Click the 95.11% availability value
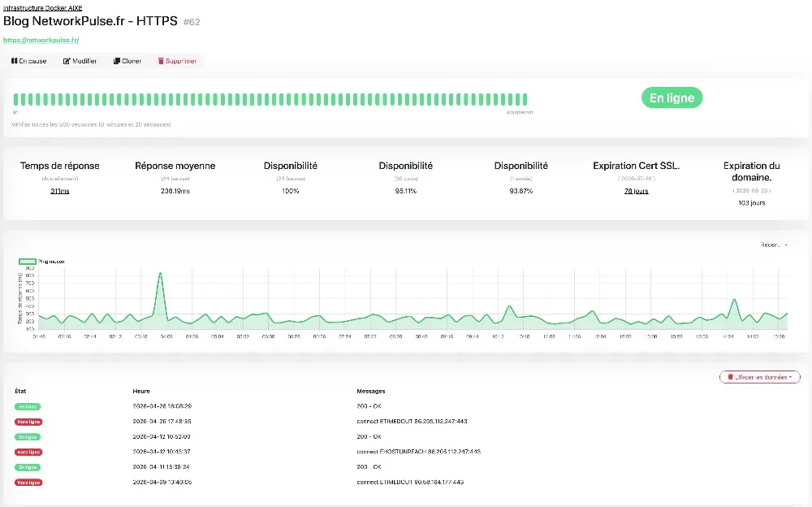 [x=405, y=191]
